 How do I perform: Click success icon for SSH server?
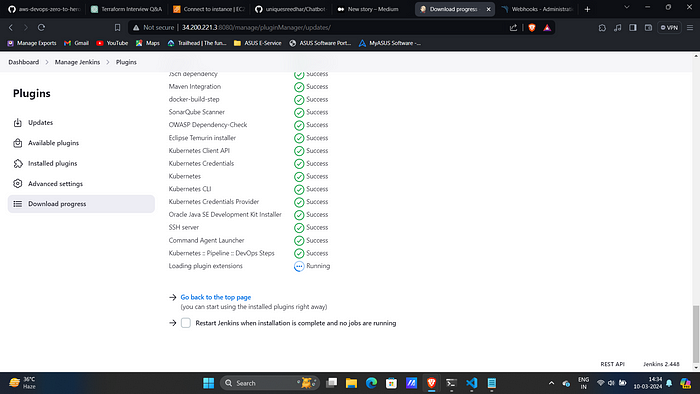point(299,228)
